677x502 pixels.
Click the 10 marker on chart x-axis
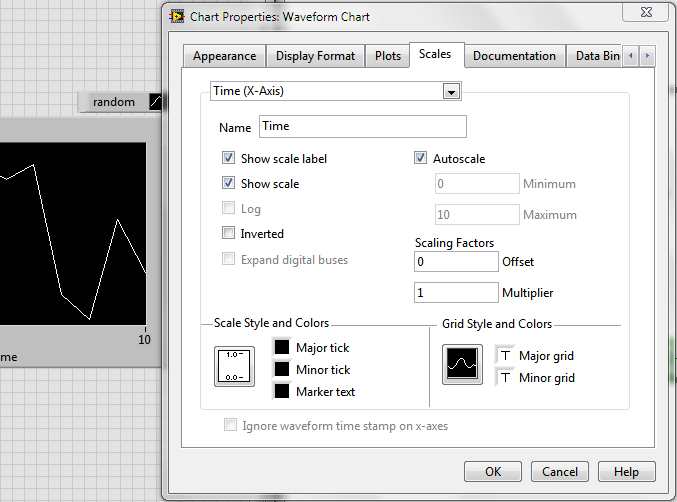(x=144, y=340)
